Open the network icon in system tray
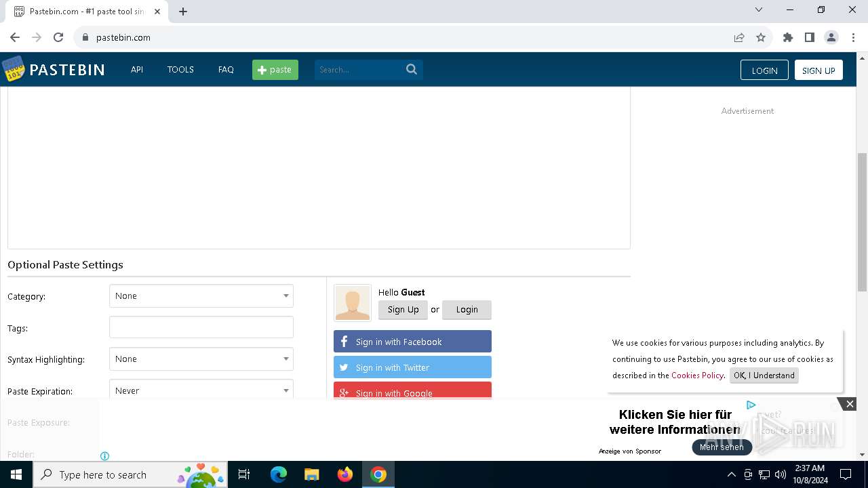 click(x=764, y=474)
